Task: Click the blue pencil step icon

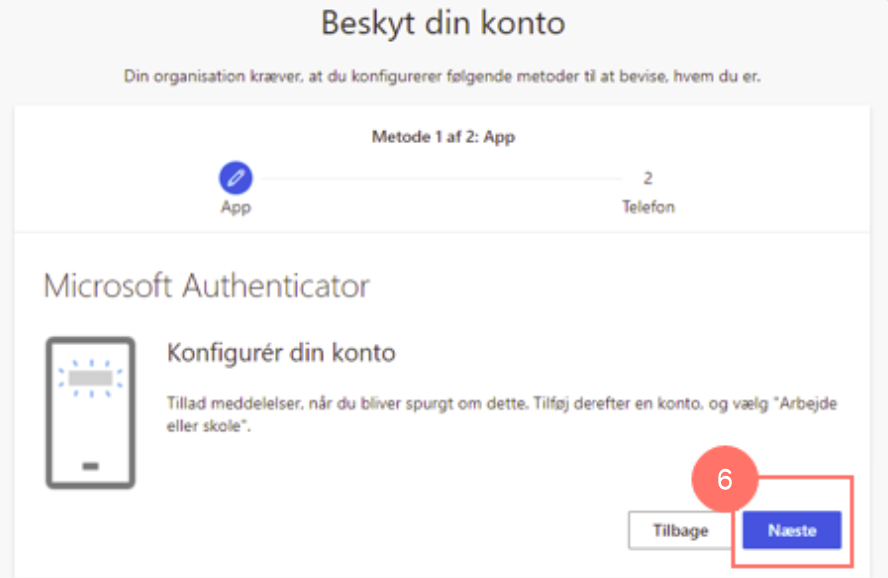Action: point(236,178)
